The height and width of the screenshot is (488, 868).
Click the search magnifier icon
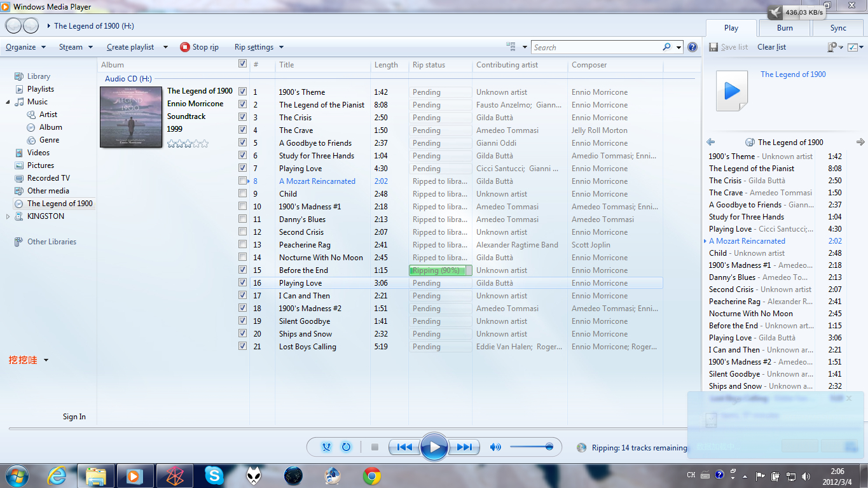click(x=666, y=47)
